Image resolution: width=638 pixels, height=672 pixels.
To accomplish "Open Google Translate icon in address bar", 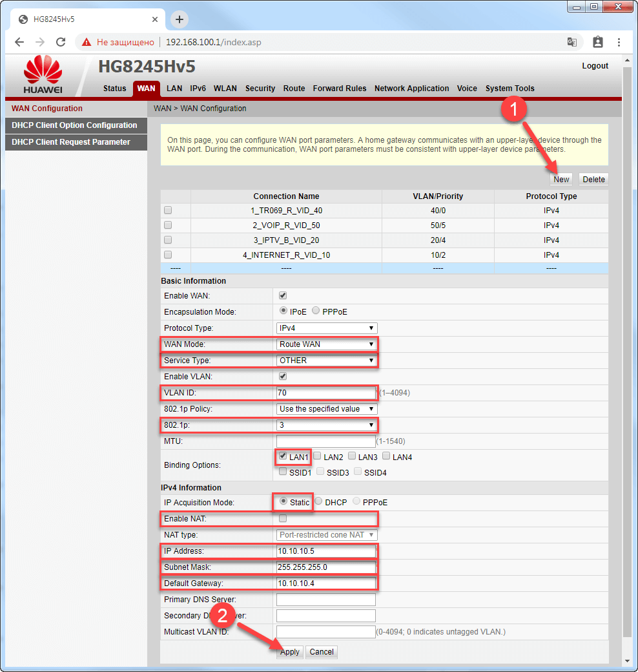I will [x=572, y=41].
